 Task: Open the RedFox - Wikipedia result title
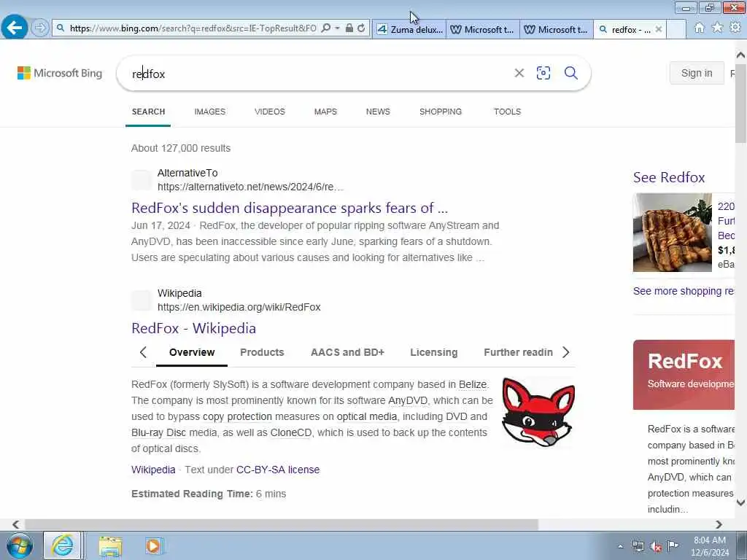click(193, 328)
